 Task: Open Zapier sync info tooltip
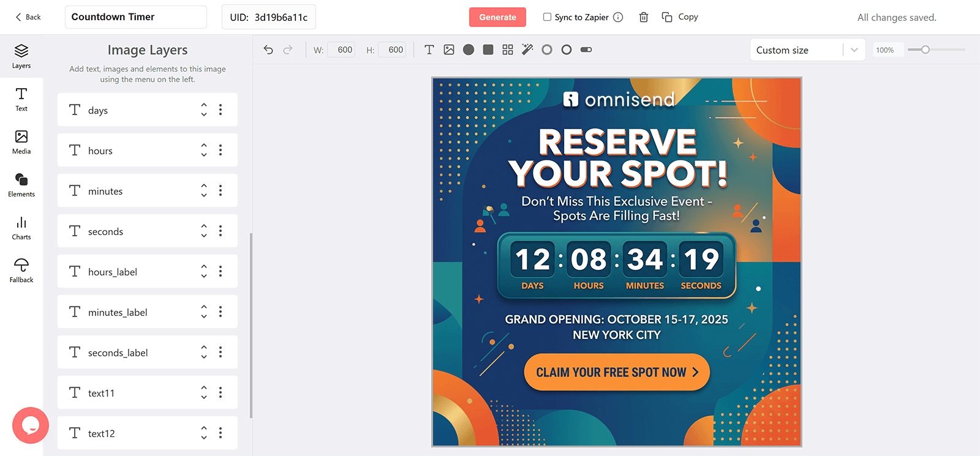(x=618, y=17)
